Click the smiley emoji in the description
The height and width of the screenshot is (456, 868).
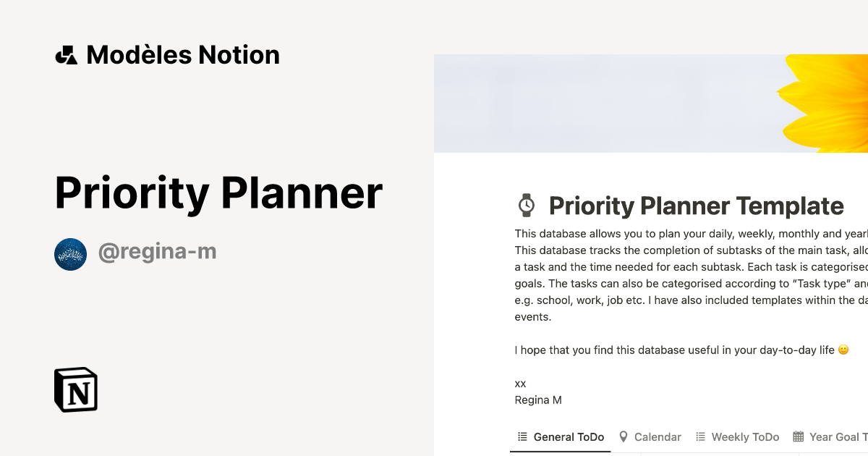coord(843,349)
